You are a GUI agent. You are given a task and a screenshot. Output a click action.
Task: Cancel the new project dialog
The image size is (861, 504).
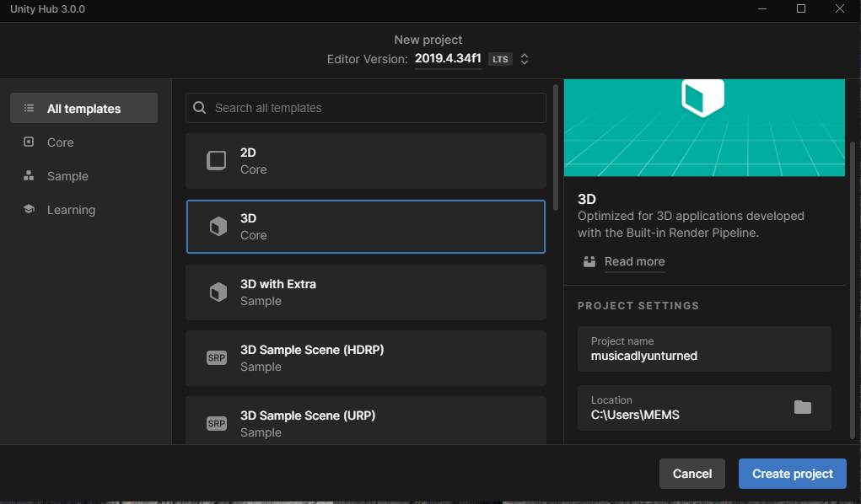point(691,474)
